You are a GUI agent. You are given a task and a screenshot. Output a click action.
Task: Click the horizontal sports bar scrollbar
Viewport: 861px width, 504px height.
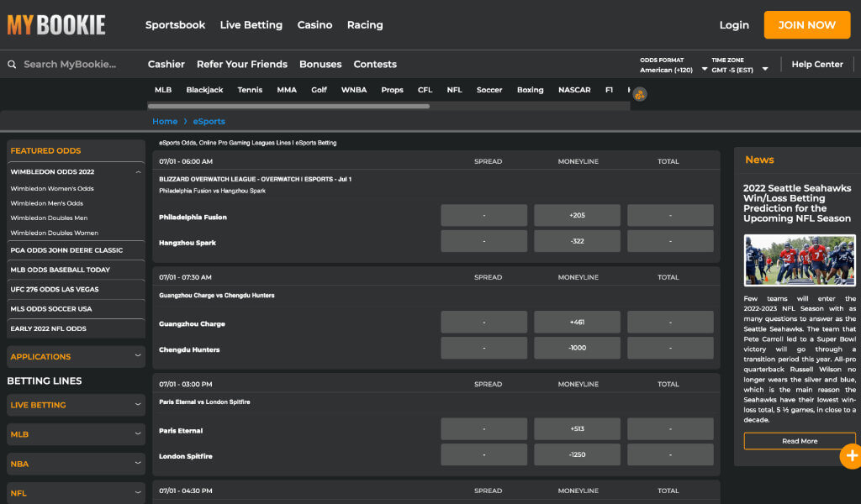[x=288, y=107]
